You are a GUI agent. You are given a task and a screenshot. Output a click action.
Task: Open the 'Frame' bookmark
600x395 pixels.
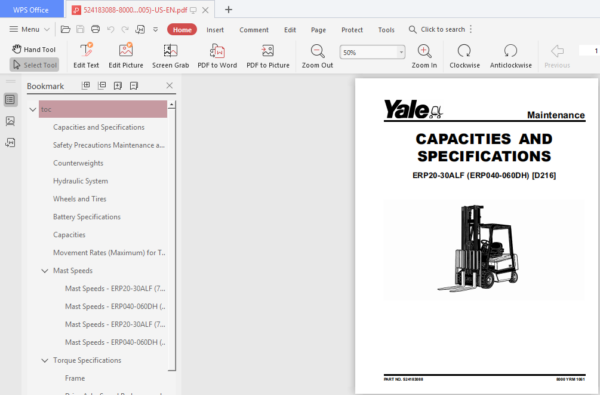tap(75, 378)
